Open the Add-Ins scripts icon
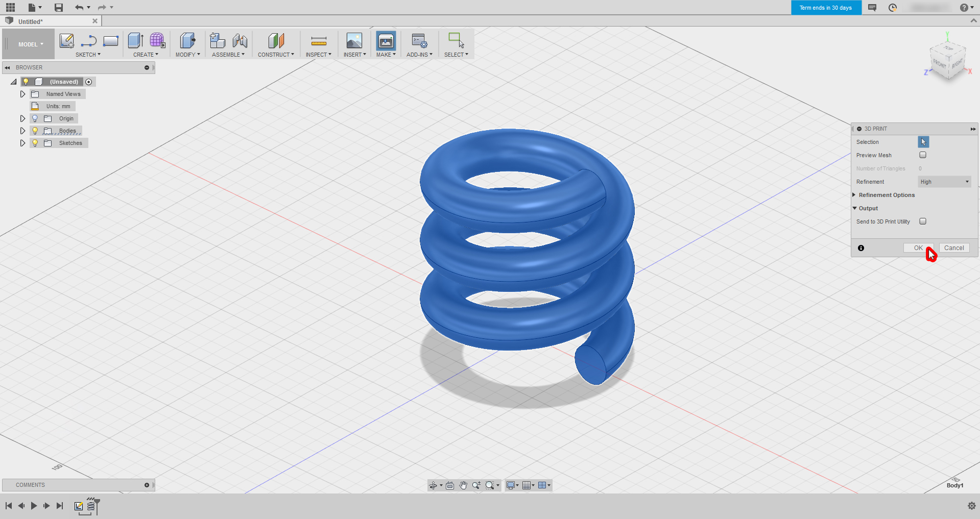Viewport: 980px width, 519px height. click(x=419, y=41)
